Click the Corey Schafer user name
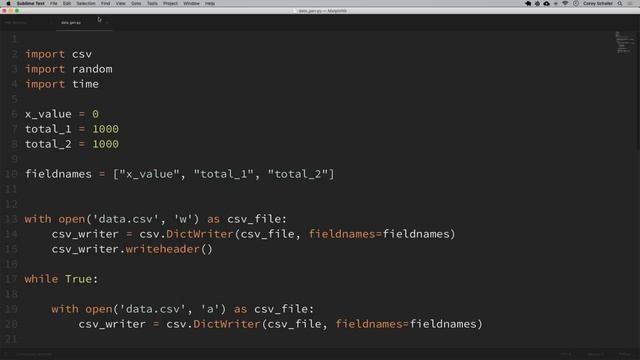 [x=598, y=3]
